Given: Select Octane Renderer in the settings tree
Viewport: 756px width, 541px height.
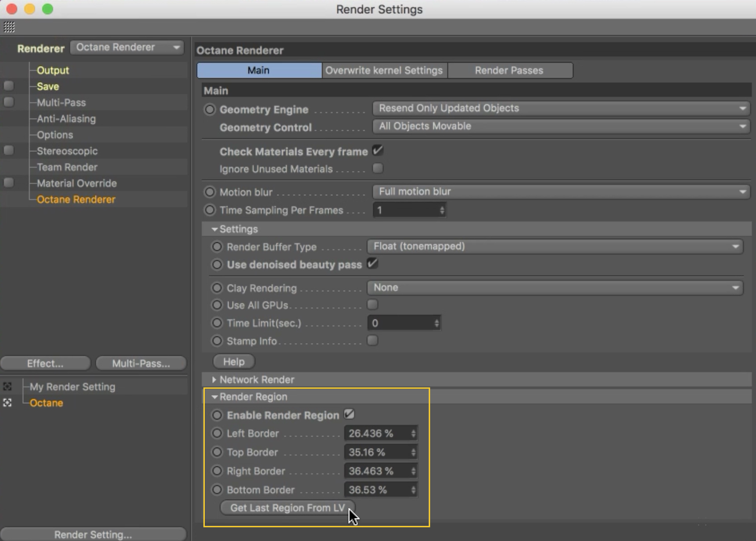Looking at the screenshot, I should [76, 199].
